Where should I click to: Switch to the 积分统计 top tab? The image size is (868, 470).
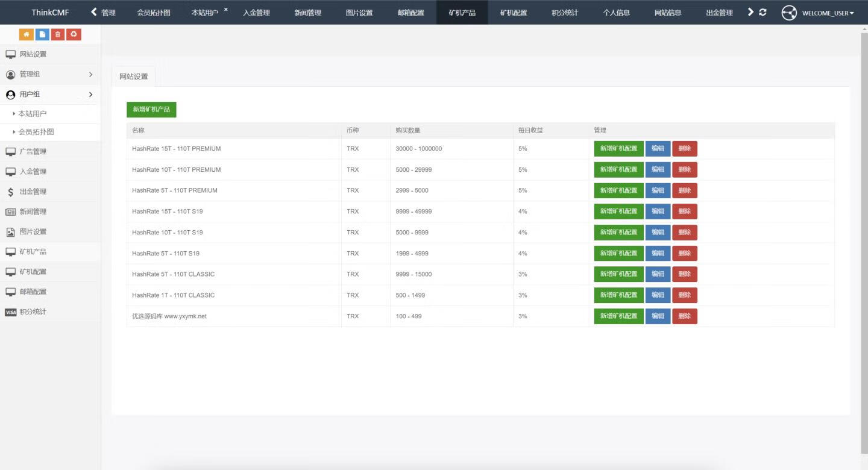565,13
